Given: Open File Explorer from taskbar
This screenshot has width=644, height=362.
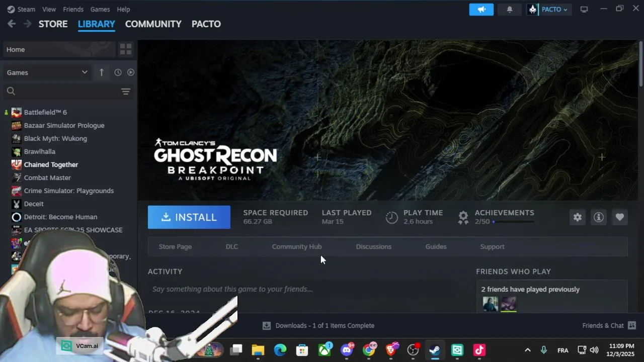Looking at the screenshot, I should pyautogui.click(x=258, y=350).
